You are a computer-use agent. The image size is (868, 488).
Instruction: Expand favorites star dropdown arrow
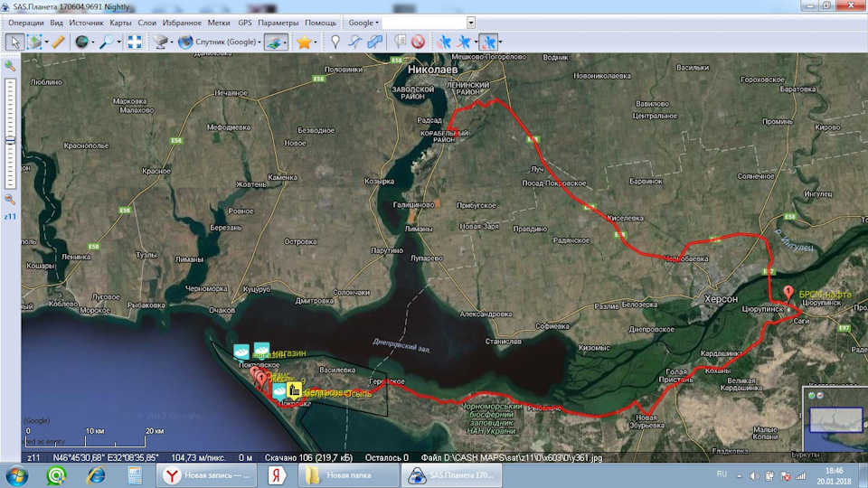click(315, 42)
